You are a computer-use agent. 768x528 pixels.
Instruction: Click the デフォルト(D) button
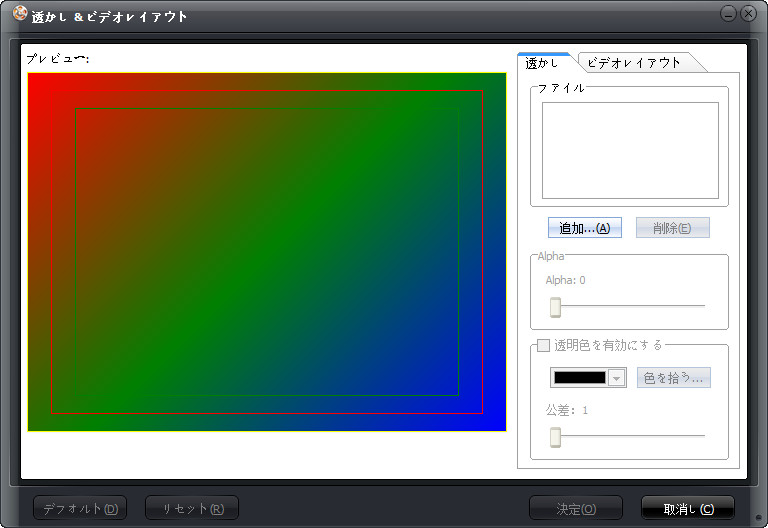pyautogui.click(x=80, y=508)
